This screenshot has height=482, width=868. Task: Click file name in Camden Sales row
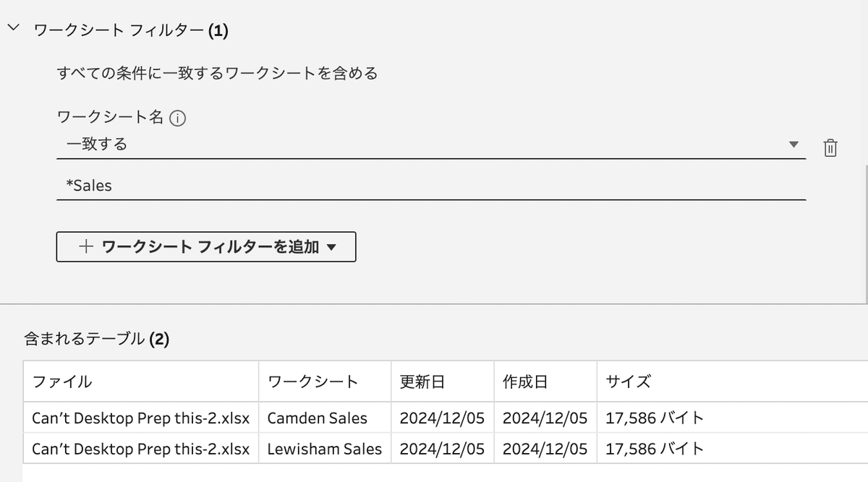click(x=141, y=418)
